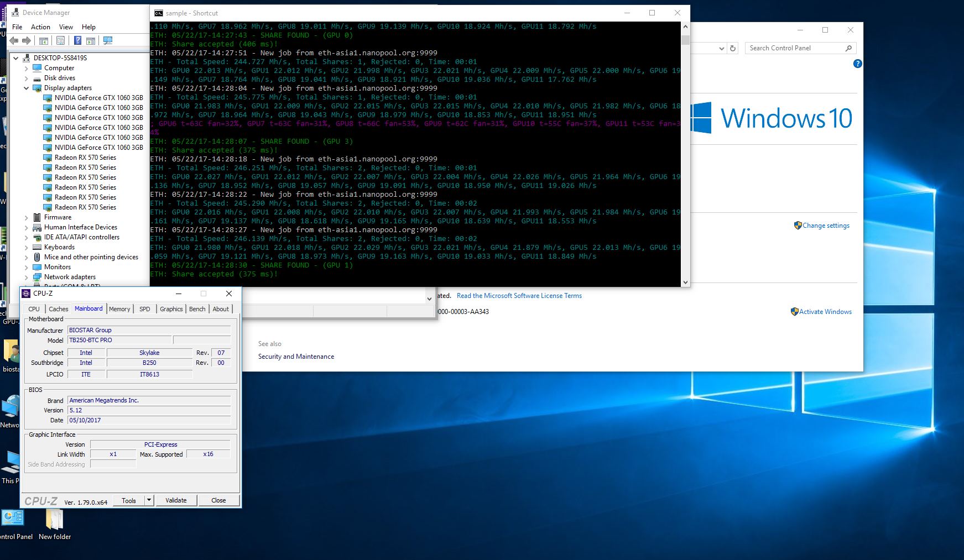The width and height of the screenshot is (964, 560).
Task: Open the Action menu in Device Manager
Action: coord(40,27)
